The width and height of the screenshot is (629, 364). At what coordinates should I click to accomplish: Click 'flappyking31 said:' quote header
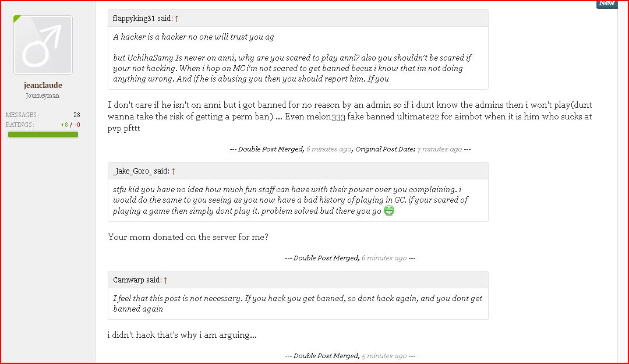[x=143, y=19]
